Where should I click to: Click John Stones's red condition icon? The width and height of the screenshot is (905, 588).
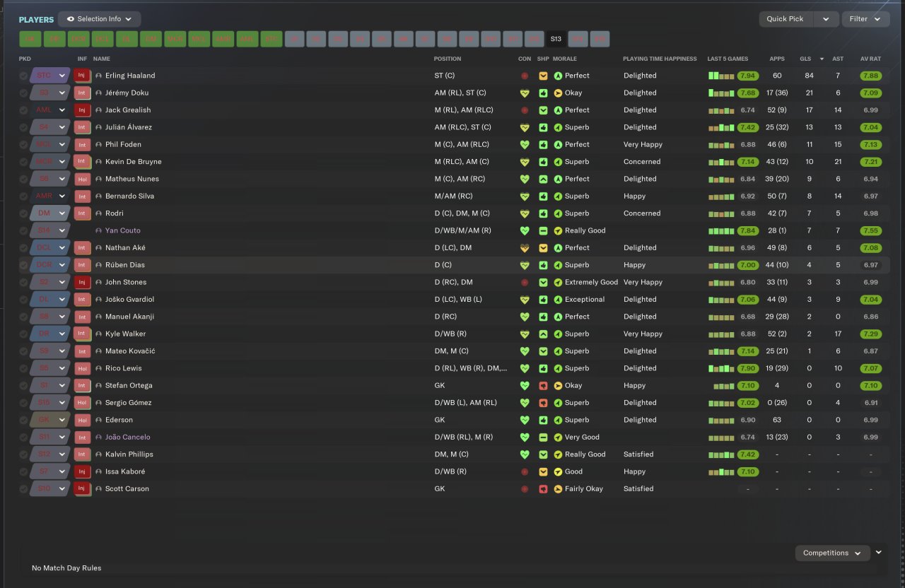coord(525,283)
